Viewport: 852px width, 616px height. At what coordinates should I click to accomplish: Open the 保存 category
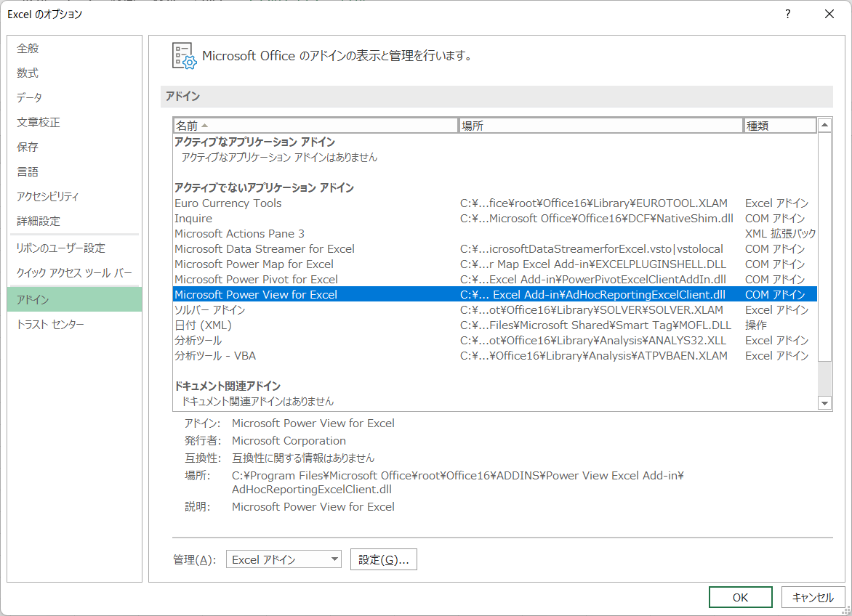[x=74, y=147]
